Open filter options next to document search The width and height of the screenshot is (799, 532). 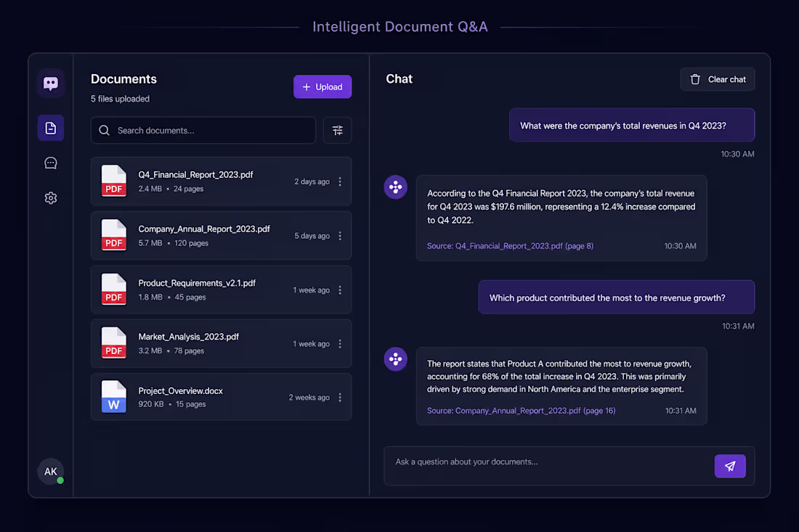point(337,131)
